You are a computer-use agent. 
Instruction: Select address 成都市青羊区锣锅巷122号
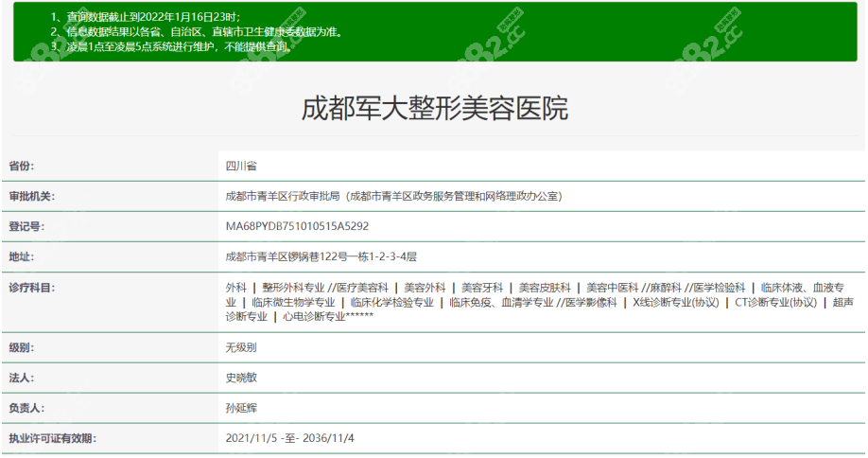pos(286,257)
